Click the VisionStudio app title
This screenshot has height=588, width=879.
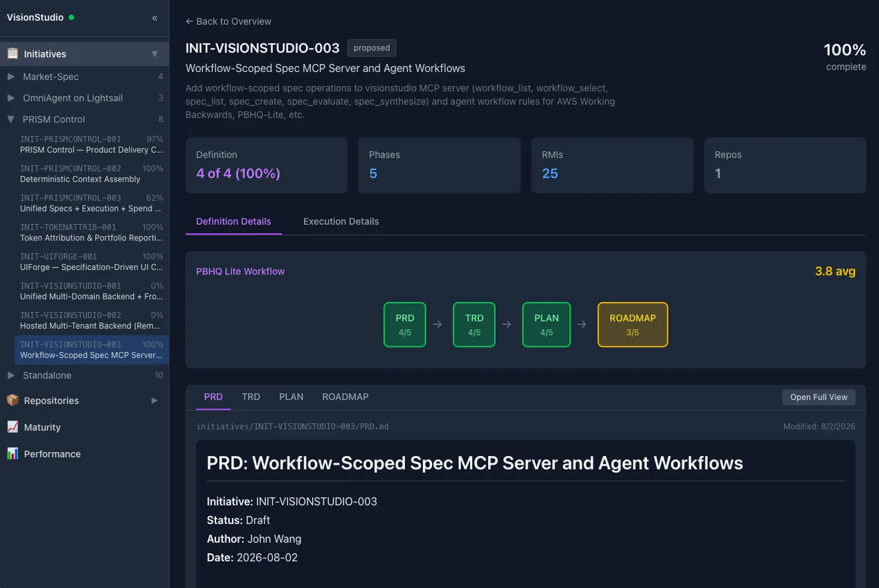coord(35,17)
